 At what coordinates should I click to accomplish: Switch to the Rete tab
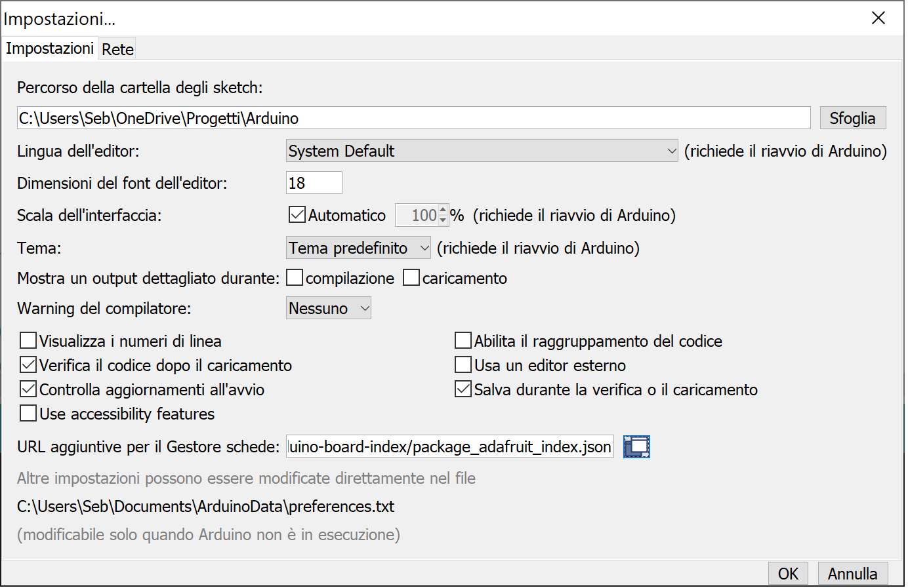[x=117, y=49]
